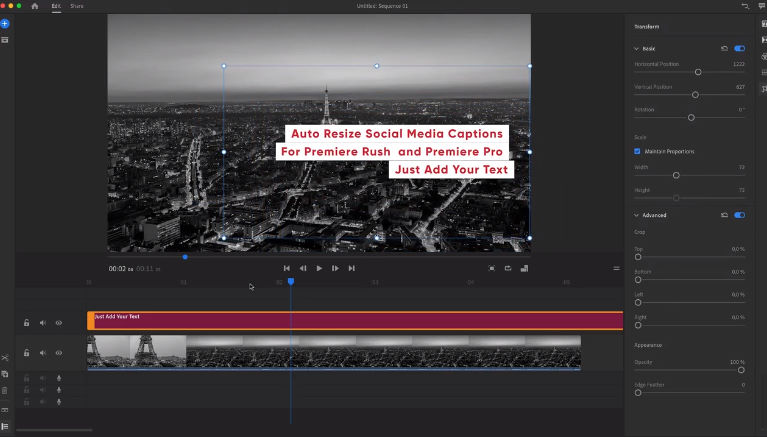Collapse the Advanced section chevron
Viewport: 767px width, 437px height.
[636, 215]
